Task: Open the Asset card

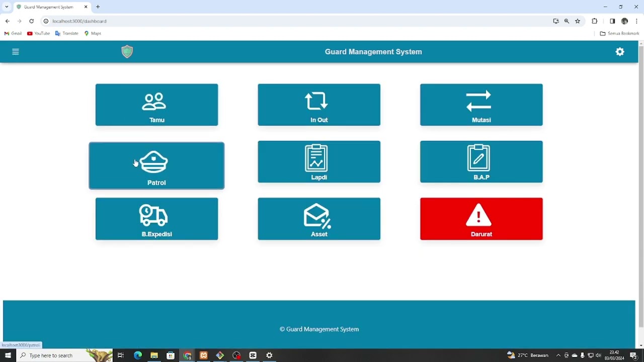Action: click(x=319, y=219)
